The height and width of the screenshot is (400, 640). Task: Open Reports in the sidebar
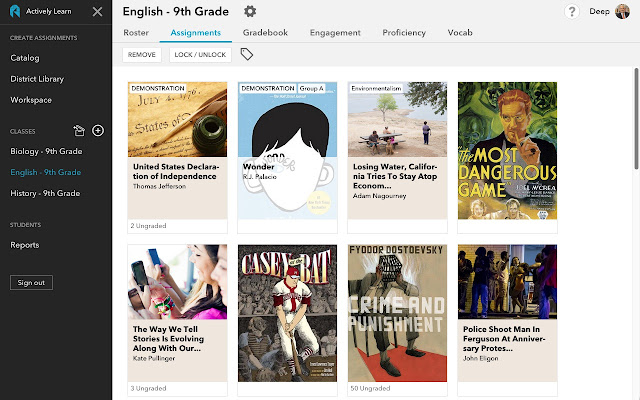24,245
